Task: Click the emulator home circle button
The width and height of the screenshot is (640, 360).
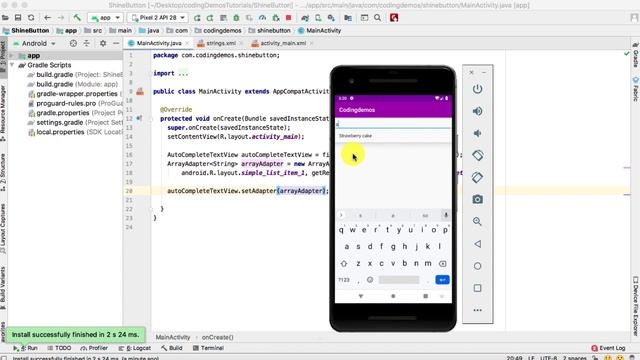Action: [477, 266]
